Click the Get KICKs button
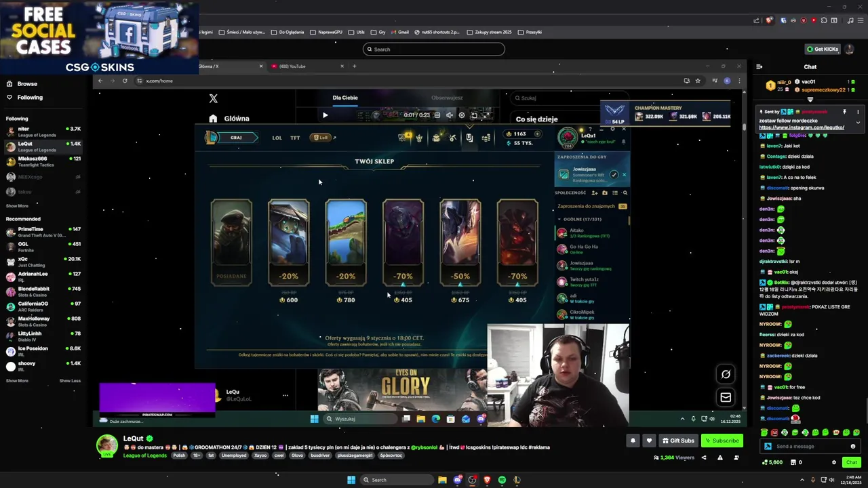868x488 pixels. [x=823, y=49]
